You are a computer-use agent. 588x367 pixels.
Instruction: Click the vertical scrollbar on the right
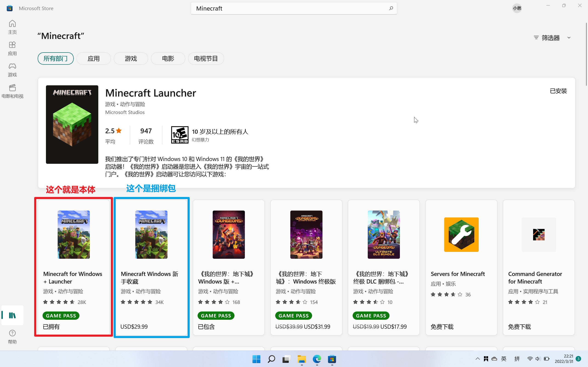pos(586,54)
